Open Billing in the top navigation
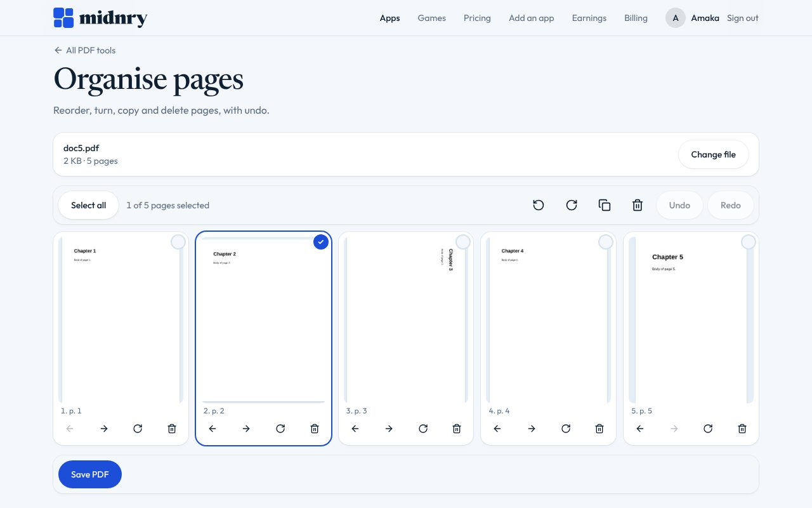 (x=636, y=18)
